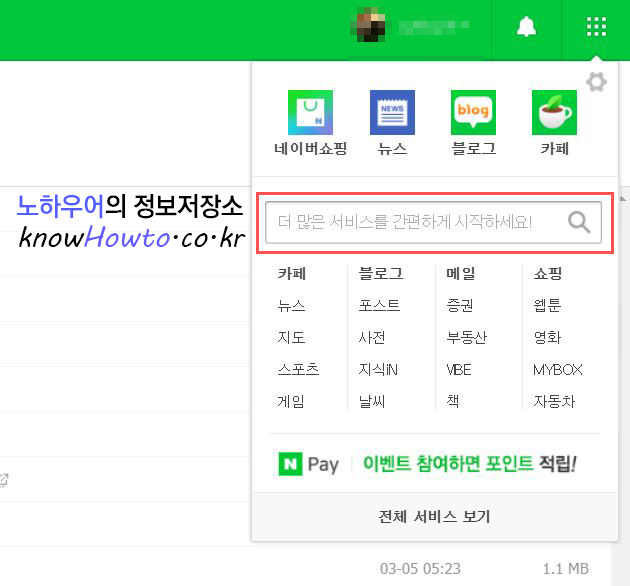Image resolution: width=630 pixels, height=586 pixels.
Task: Open the notifications bell icon
Action: [526, 27]
